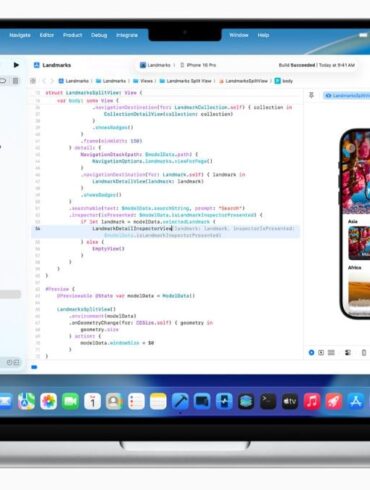
Task: Click the Build Succeeded status text
Action: 297,65
